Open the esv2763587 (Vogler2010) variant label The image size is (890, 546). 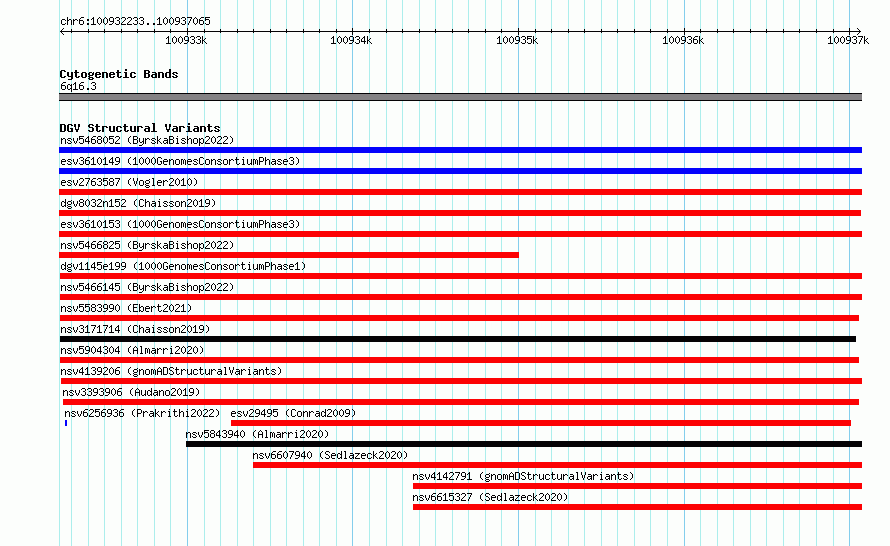tap(129, 182)
